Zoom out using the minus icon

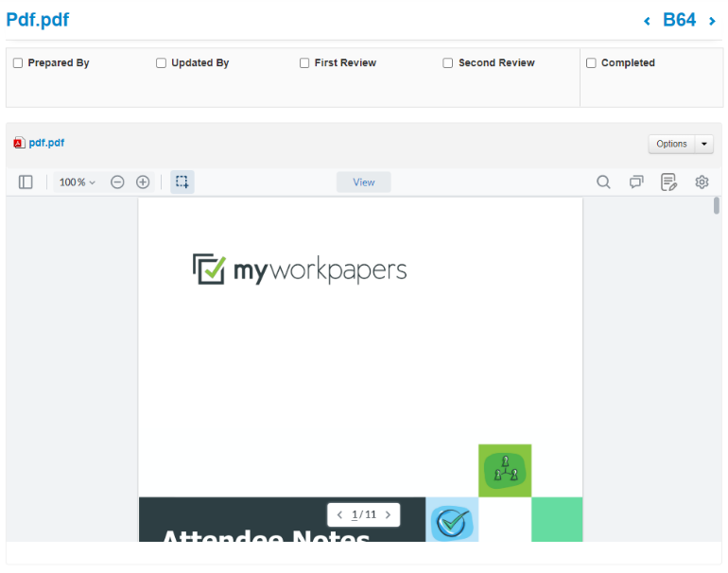point(117,182)
